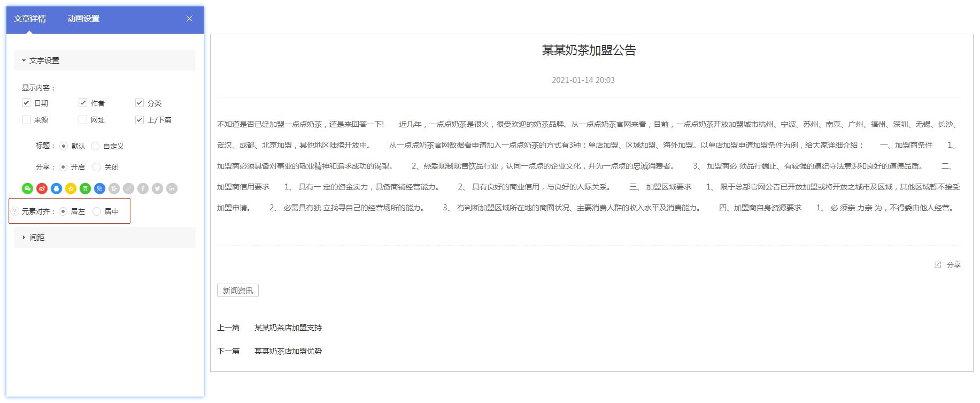Select 居中 radio for 元素对齐
980x403 pixels.
[97, 211]
